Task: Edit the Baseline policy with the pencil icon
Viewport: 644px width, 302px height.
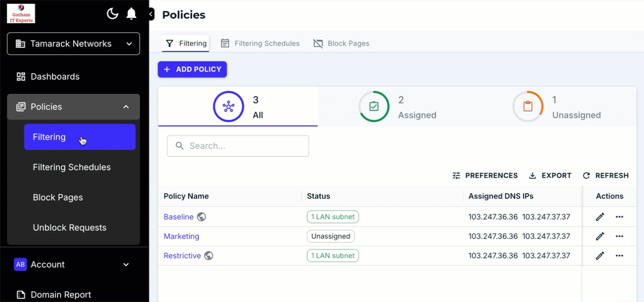Action: click(600, 217)
